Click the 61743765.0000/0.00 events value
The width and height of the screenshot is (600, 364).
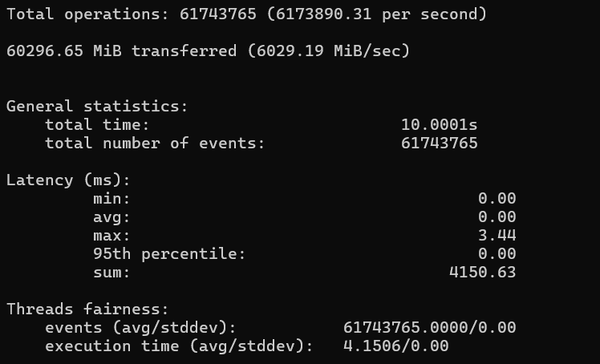coord(429,327)
